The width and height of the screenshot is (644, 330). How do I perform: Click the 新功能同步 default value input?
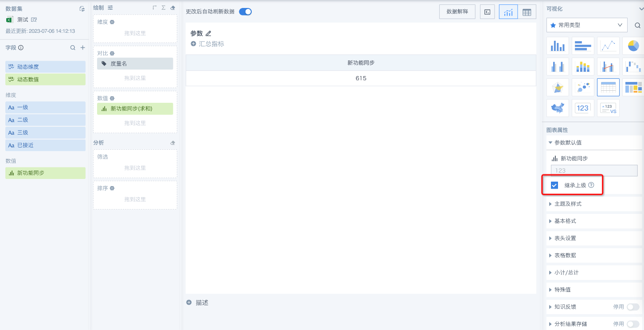(x=594, y=171)
